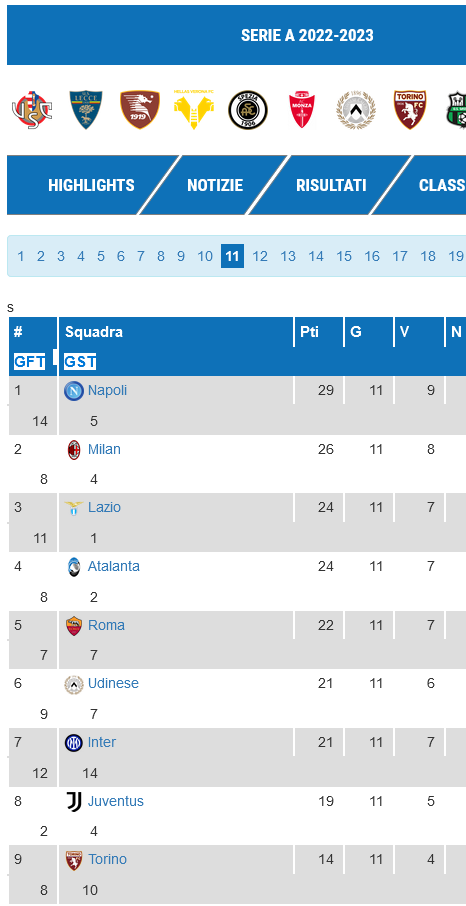
Task: Open the Spezia team crest
Action: [247, 110]
